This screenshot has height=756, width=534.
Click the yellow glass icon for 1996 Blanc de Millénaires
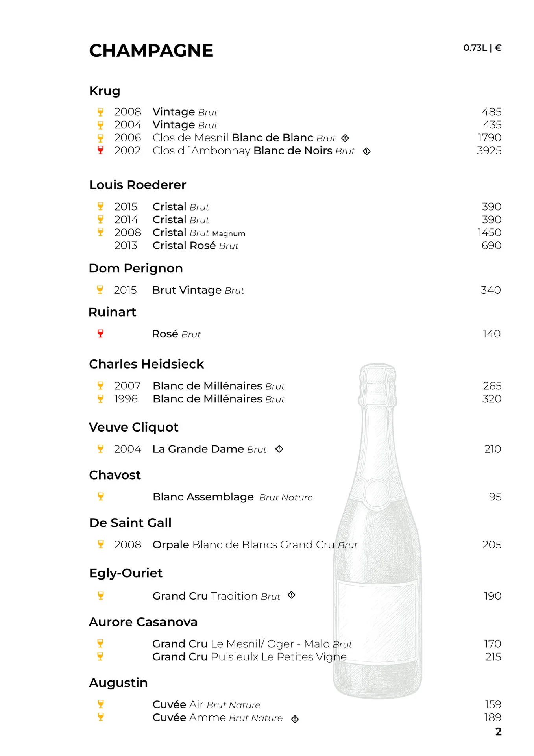[100, 398]
